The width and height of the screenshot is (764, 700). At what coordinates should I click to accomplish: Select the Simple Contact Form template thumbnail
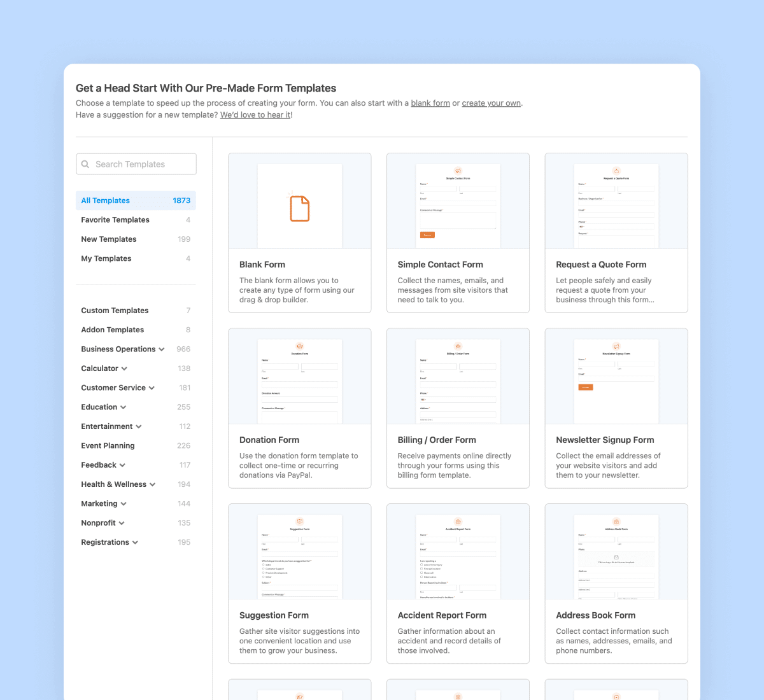(458, 205)
